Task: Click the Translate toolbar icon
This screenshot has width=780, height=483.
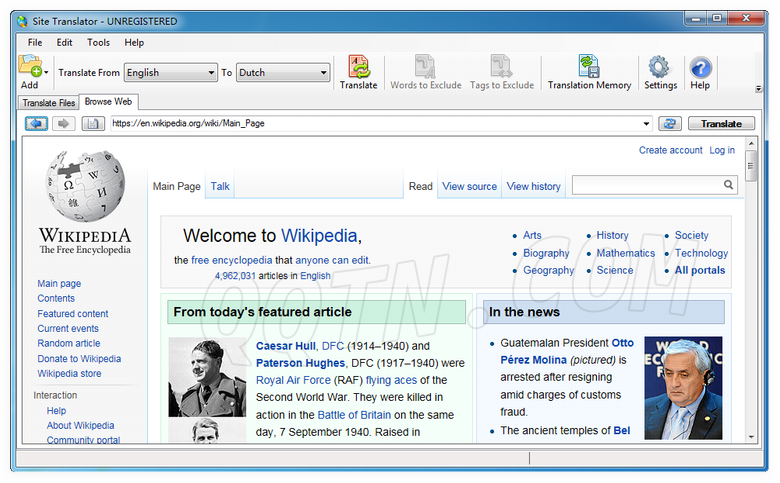Action: click(x=358, y=67)
